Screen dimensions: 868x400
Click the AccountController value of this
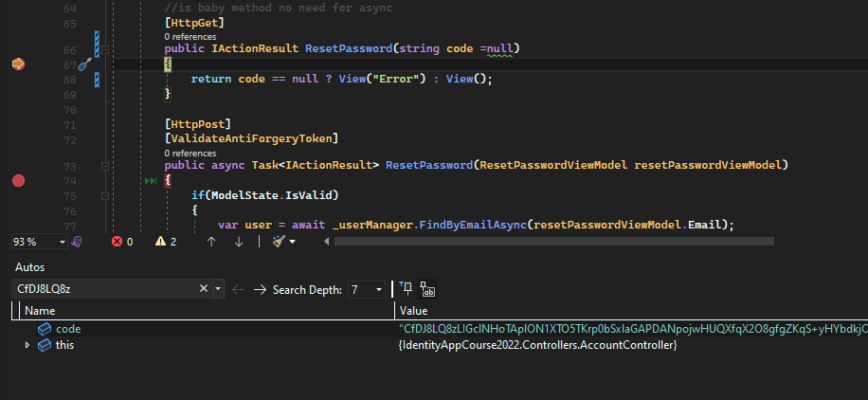point(537,345)
